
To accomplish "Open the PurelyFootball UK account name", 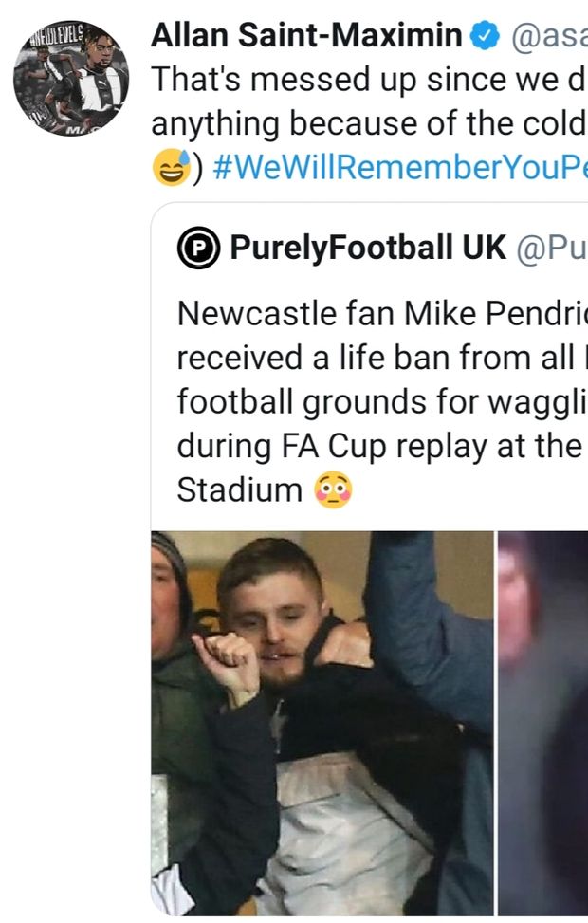I will click(x=368, y=249).
